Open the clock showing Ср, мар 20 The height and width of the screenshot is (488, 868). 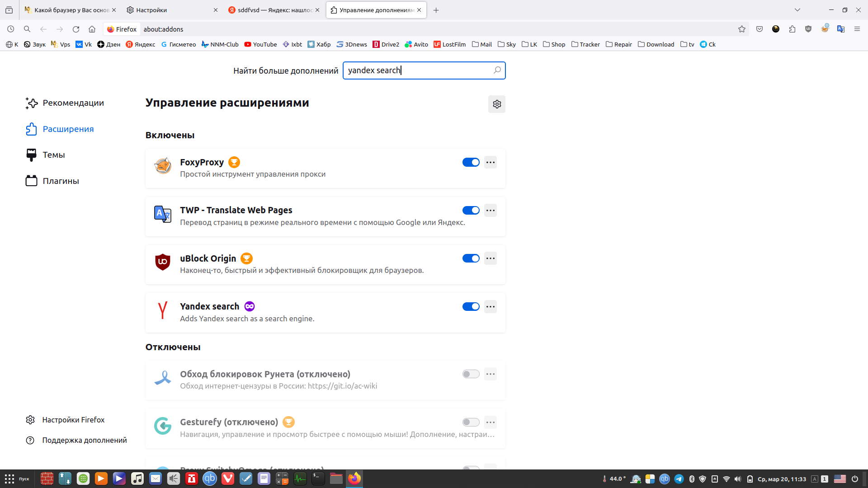click(x=782, y=479)
